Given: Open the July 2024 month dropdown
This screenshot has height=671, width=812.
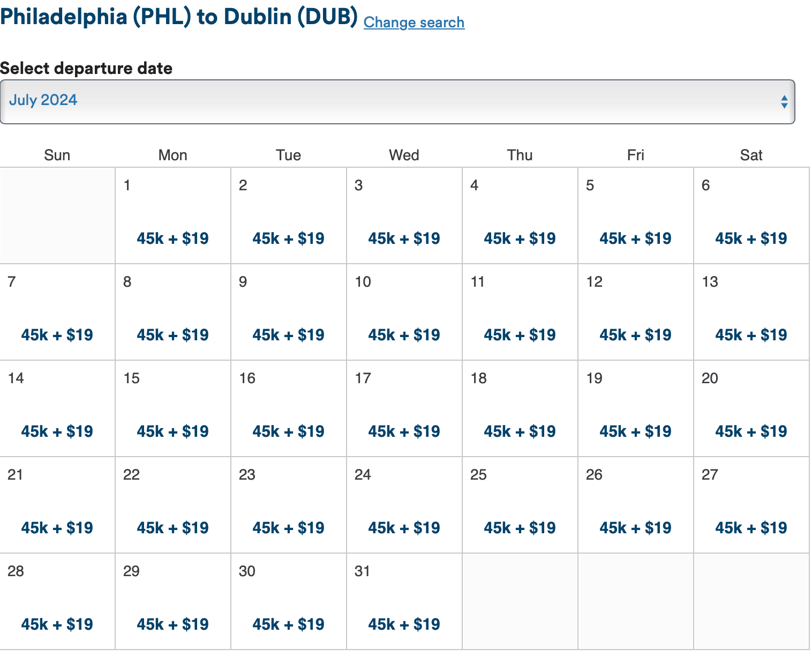Looking at the screenshot, I should (x=396, y=101).
